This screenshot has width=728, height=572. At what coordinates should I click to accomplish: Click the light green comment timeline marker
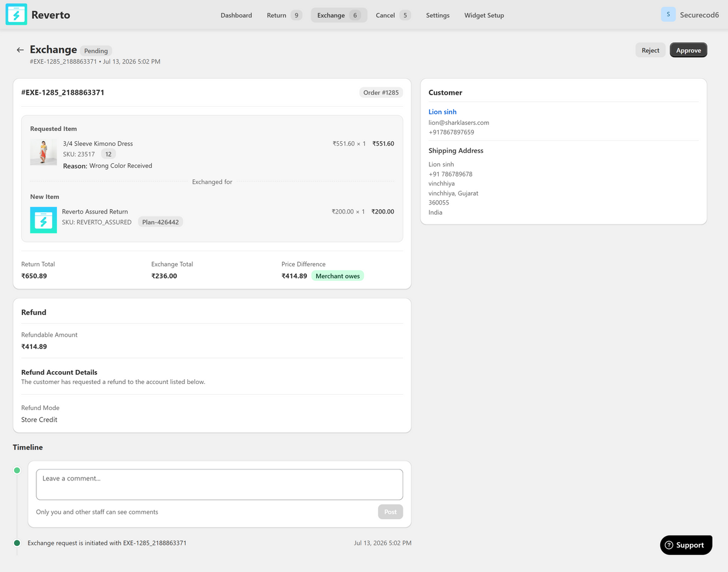pyautogui.click(x=17, y=470)
